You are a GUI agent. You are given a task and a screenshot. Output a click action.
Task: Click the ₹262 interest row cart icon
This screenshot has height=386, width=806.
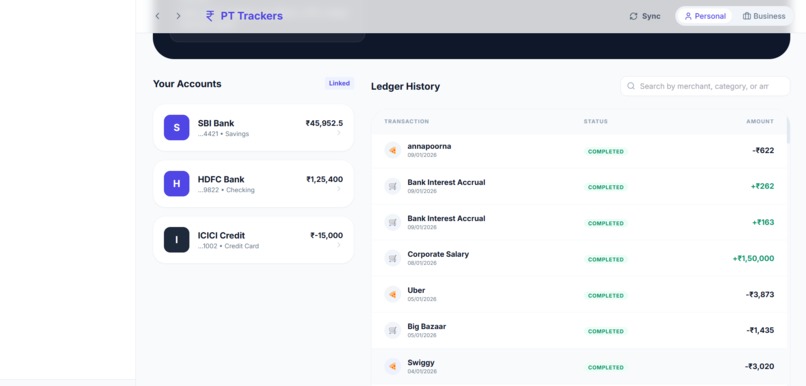(x=393, y=186)
